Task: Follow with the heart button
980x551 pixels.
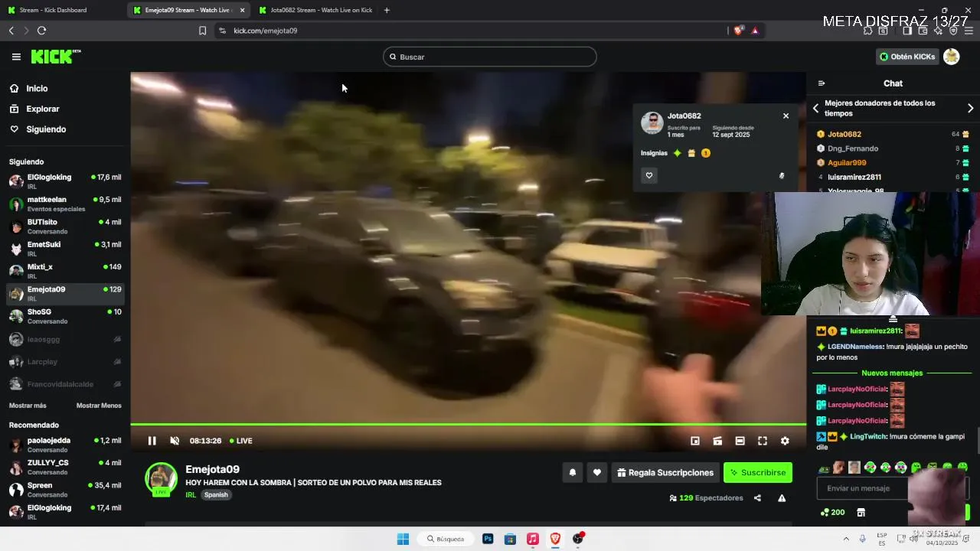Action: point(597,473)
